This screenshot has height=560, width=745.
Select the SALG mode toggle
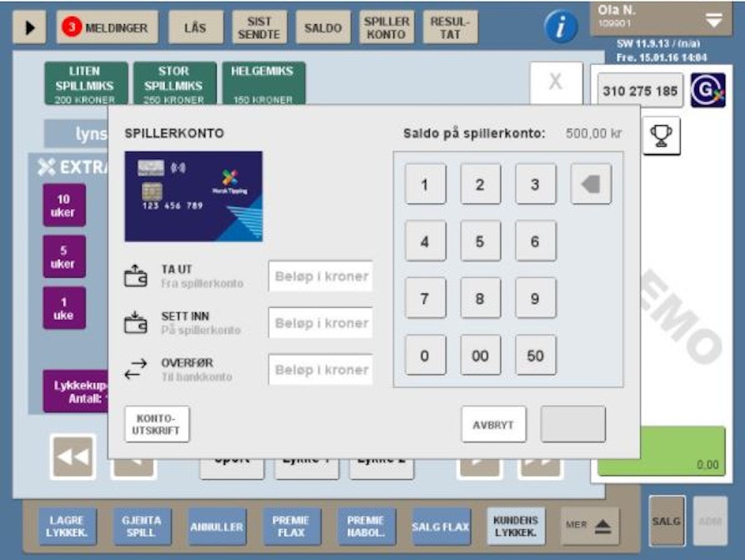click(667, 521)
